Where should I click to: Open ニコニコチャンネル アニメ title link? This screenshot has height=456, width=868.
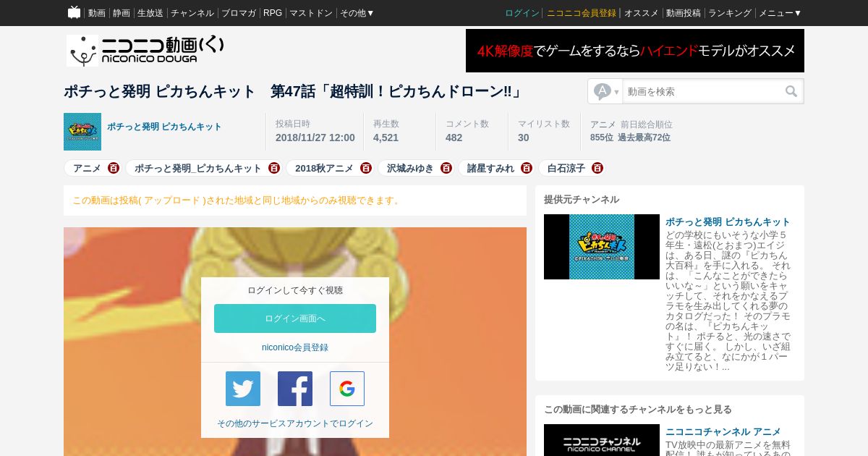click(723, 431)
